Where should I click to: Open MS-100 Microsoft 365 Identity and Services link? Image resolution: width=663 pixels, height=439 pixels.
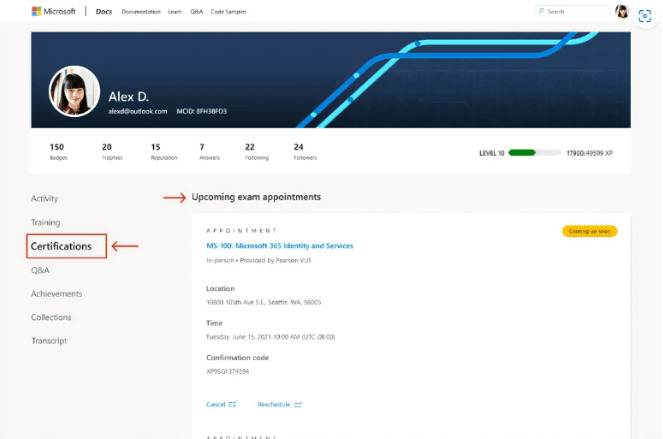[x=279, y=246]
